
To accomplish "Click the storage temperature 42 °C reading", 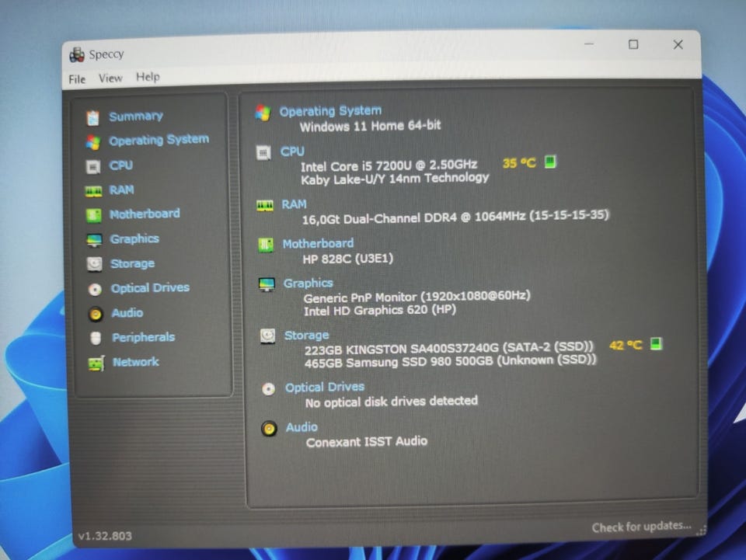I will pos(626,345).
